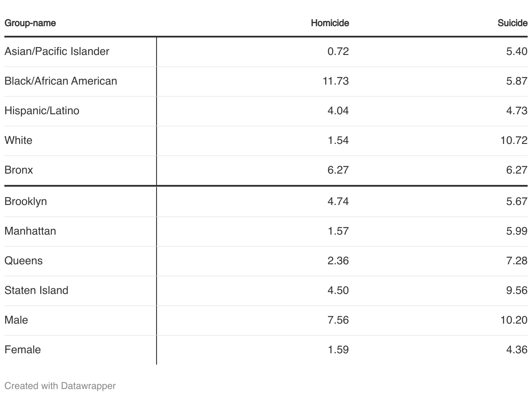Click the 10.72 suicide value for White

pyautogui.click(x=514, y=140)
